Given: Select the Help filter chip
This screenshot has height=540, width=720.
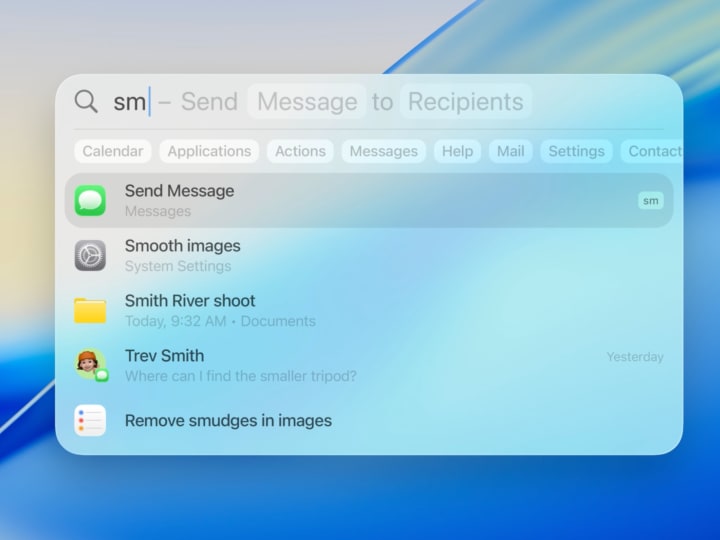Looking at the screenshot, I should click(457, 151).
